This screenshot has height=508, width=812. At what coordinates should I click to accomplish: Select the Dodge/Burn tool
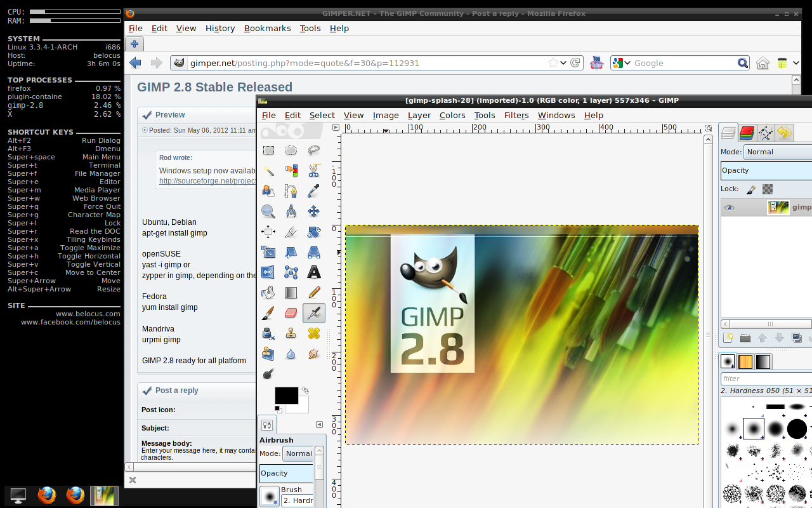click(x=268, y=374)
